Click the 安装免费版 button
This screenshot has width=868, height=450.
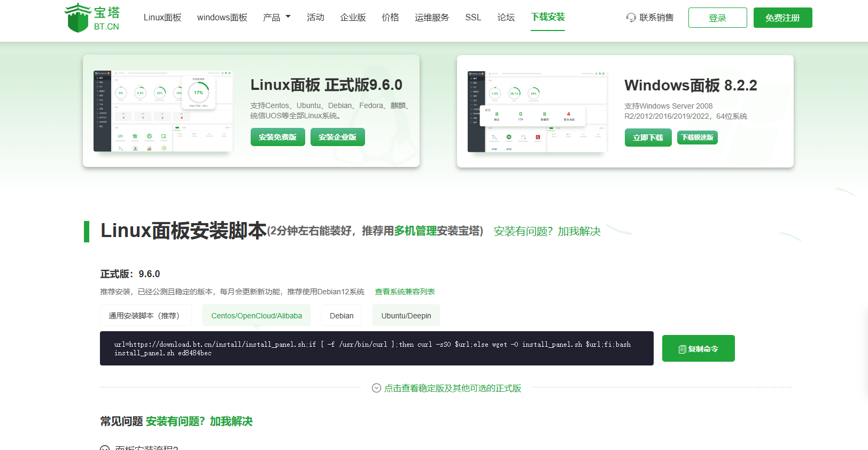(x=278, y=137)
